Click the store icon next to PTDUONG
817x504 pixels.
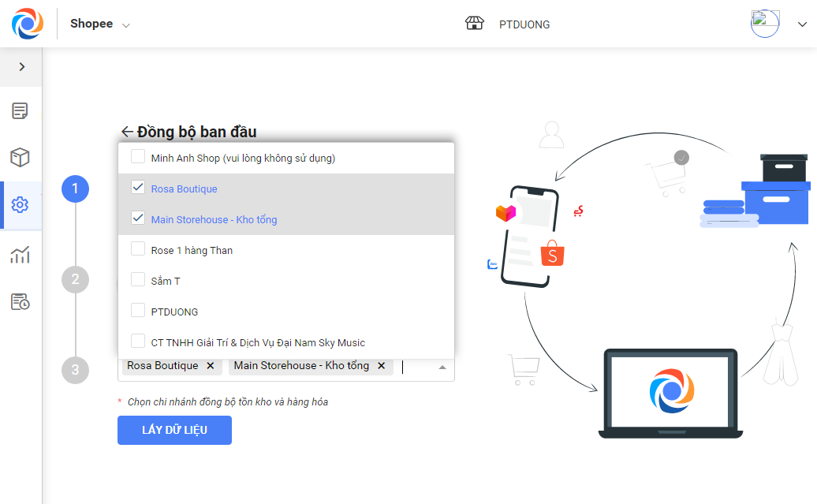coord(474,24)
